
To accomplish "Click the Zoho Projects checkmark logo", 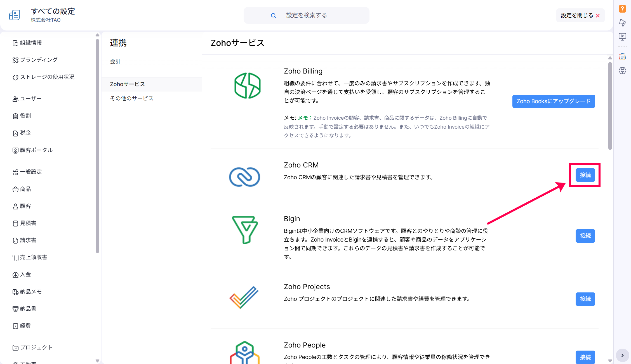I will pyautogui.click(x=244, y=297).
